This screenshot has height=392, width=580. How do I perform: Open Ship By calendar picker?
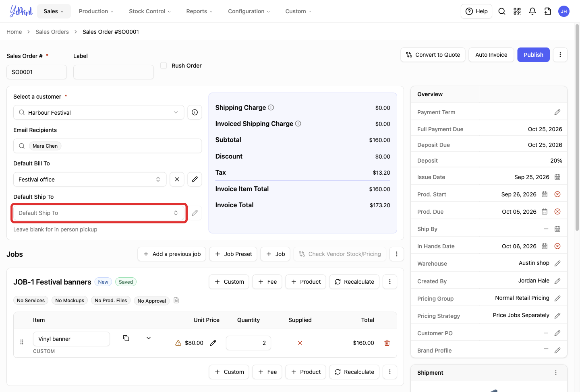tap(557, 229)
